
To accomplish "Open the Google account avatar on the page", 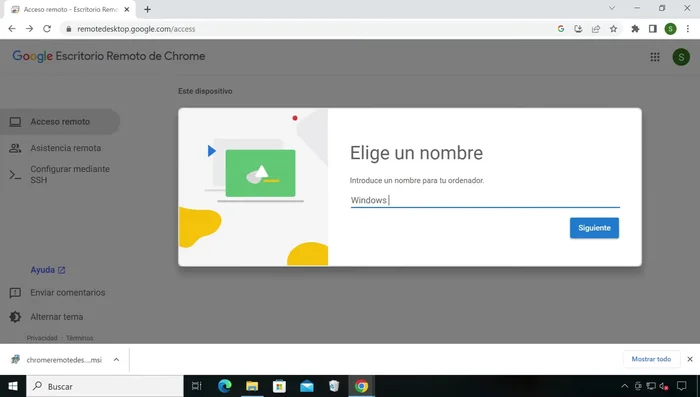I will coord(681,57).
